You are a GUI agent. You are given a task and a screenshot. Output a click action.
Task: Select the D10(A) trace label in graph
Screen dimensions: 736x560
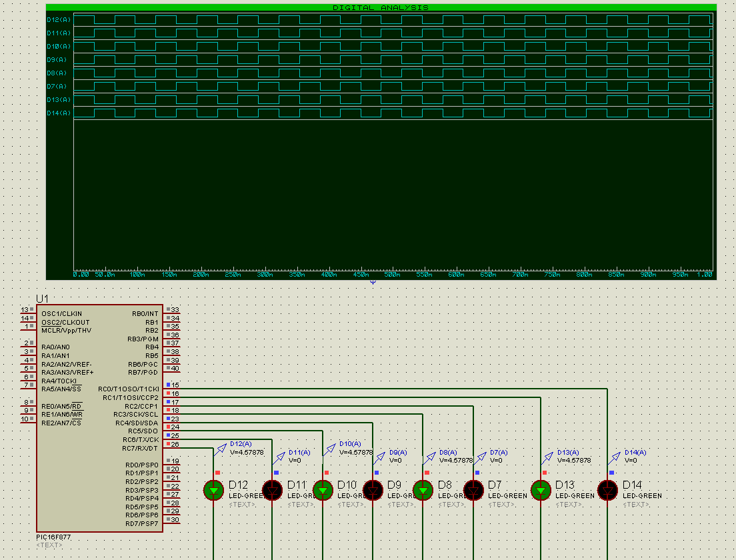59,47
